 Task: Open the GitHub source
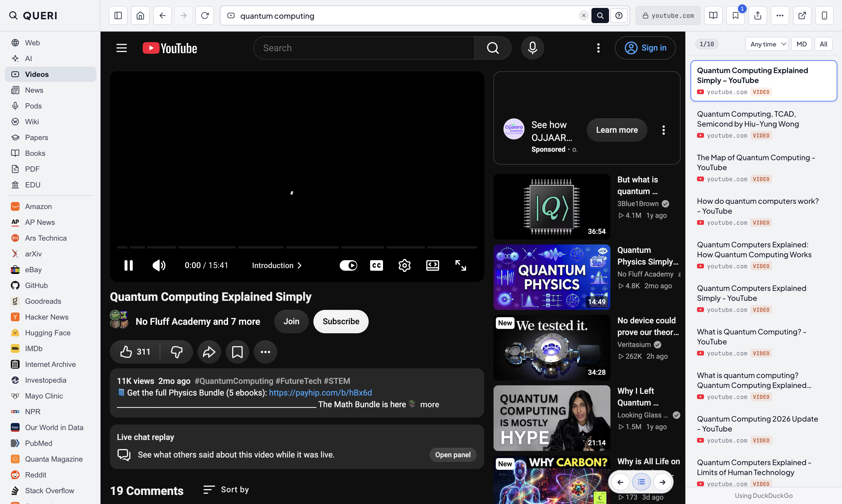click(x=50, y=285)
